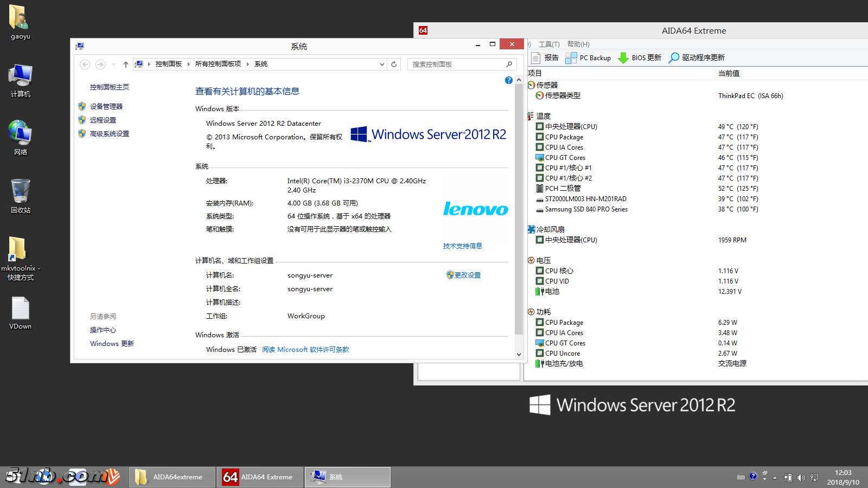Launch PC Backup from AIDA64 toolbar

click(x=588, y=57)
